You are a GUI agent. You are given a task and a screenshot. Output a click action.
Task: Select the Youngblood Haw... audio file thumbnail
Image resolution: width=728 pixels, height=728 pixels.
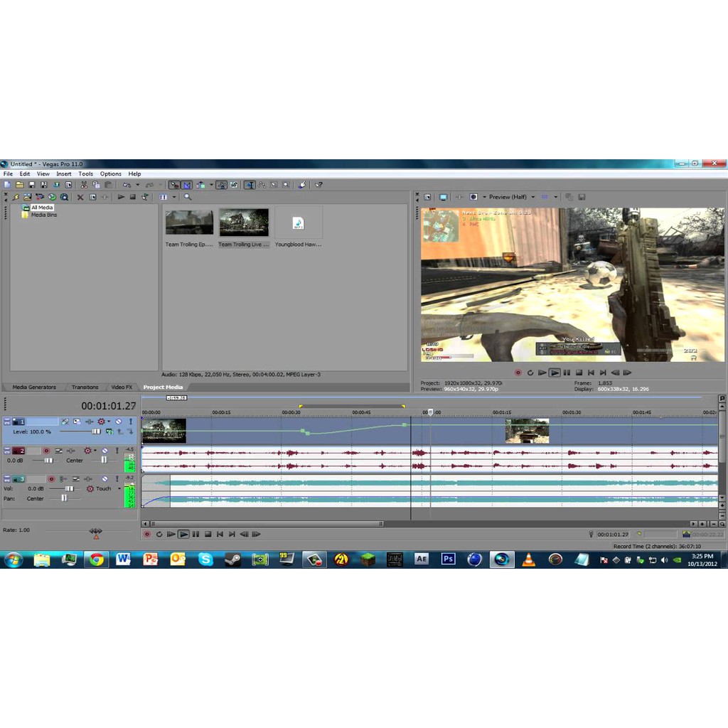pyautogui.click(x=298, y=223)
